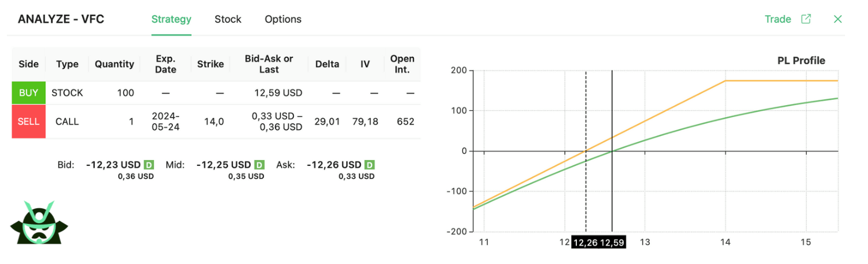
Task: Open the Options tab
Action: [x=283, y=19]
